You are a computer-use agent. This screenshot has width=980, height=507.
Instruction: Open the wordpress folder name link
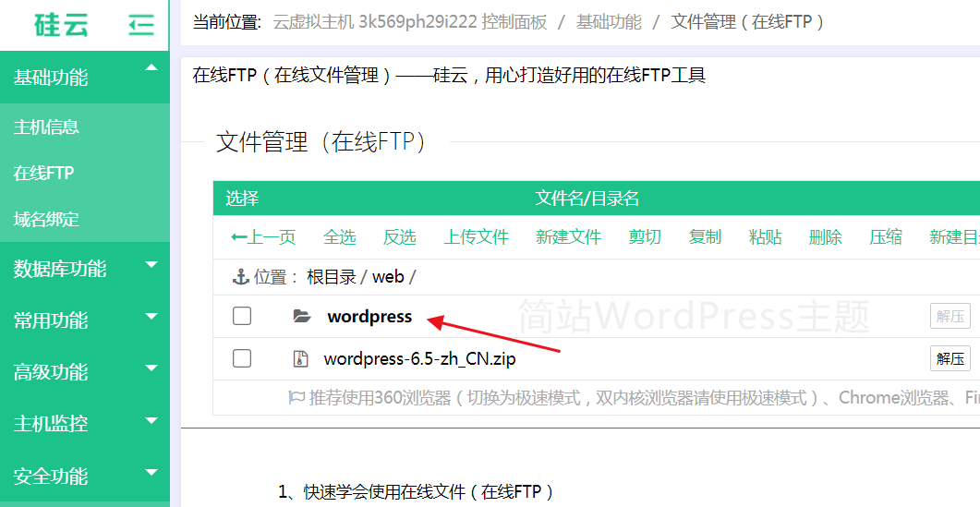pos(369,317)
